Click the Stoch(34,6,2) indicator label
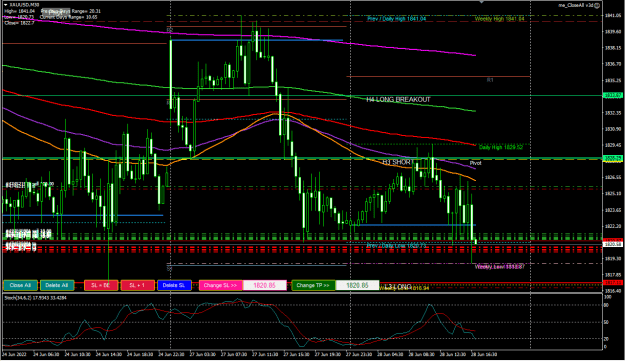Screen dimensions: 625x361 tap(35, 298)
